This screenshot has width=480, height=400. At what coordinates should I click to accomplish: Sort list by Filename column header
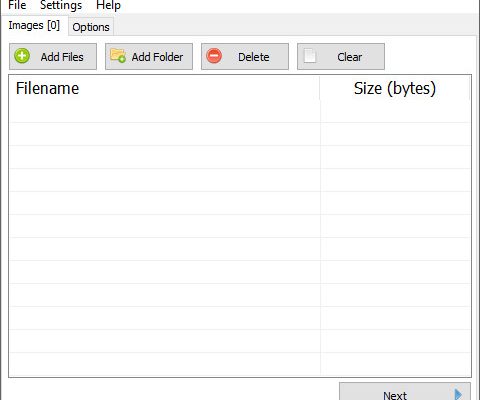click(x=164, y=88)
